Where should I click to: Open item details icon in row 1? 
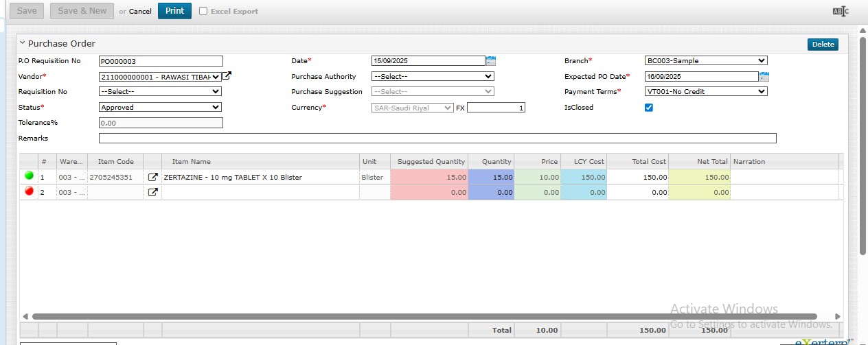pyautogui.click(x=153, y=177)
